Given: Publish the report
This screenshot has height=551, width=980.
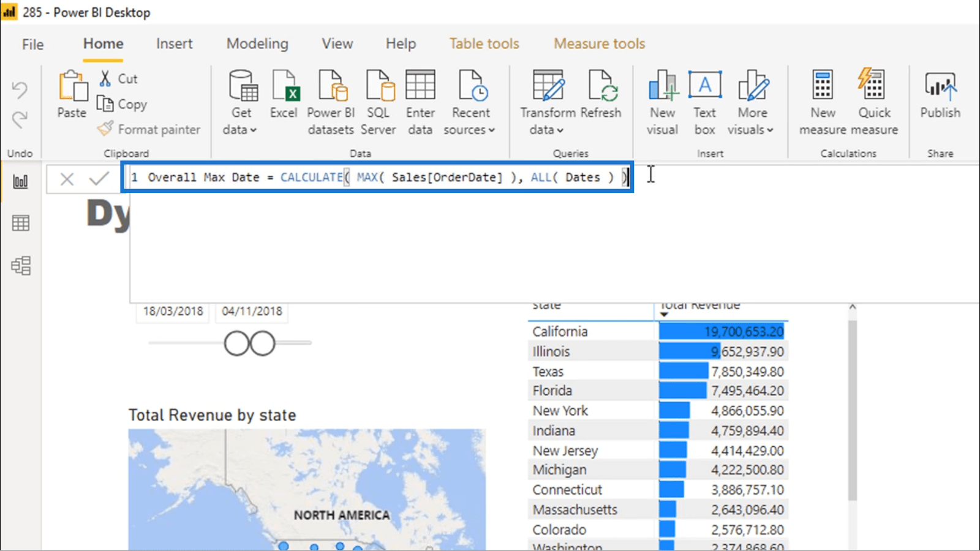Looking at the screenshot, I should click(940, 94).
